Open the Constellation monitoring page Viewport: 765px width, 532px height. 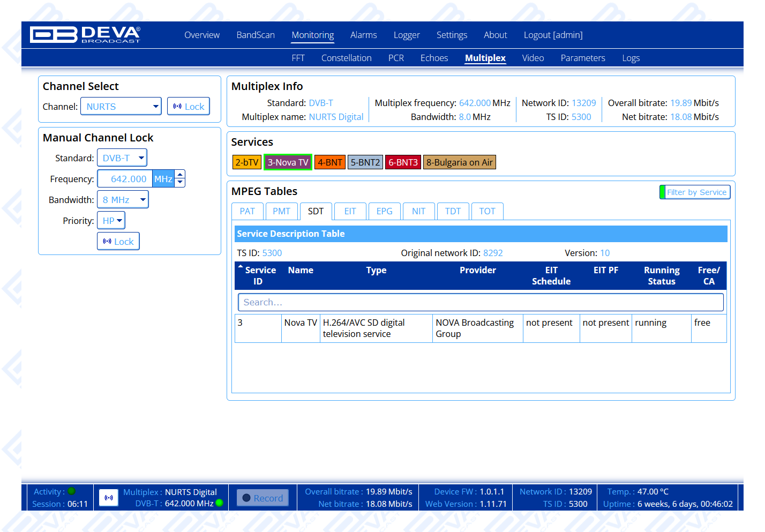[x=346, y=58]
